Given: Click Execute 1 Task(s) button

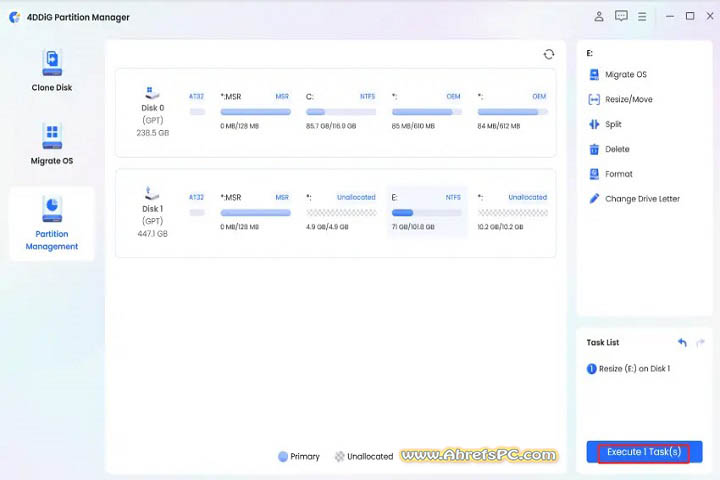Looking at the screenshot, I should click(644, 452).
